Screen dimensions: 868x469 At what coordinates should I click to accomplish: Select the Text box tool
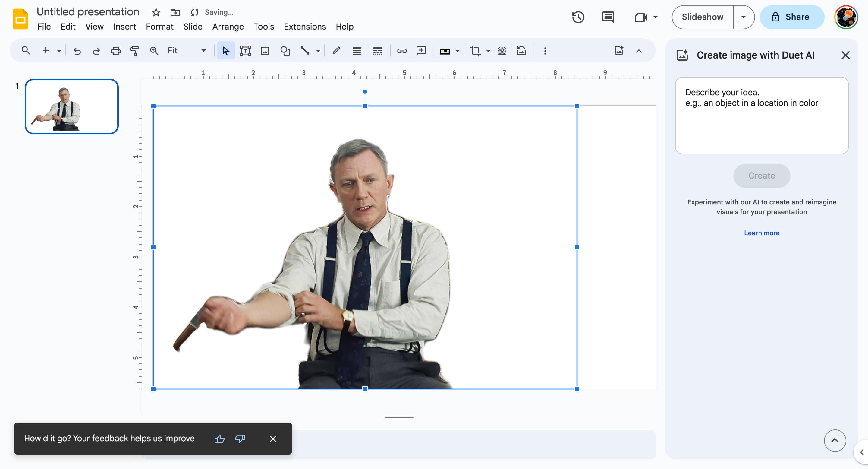(x=245, y=51)
